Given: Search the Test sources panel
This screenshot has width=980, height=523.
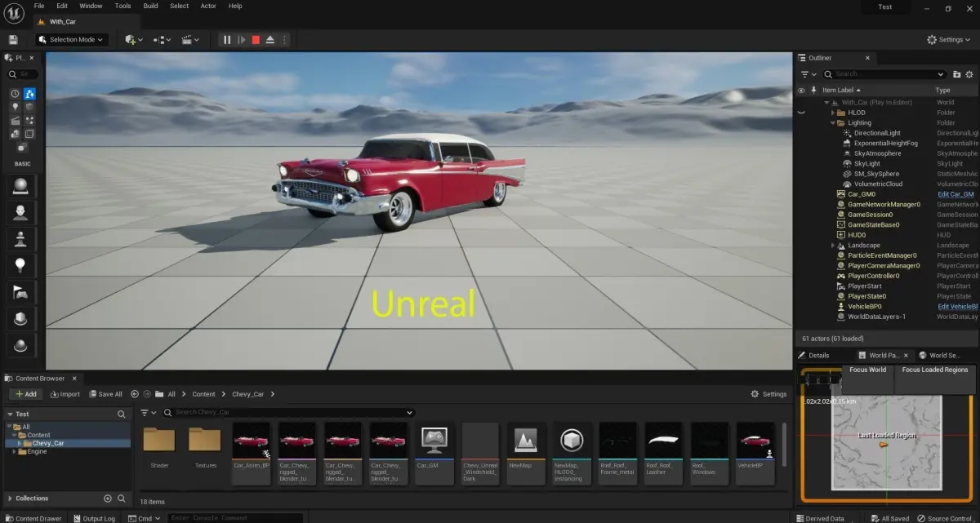Looking at the screenshot, I should 121,414.
